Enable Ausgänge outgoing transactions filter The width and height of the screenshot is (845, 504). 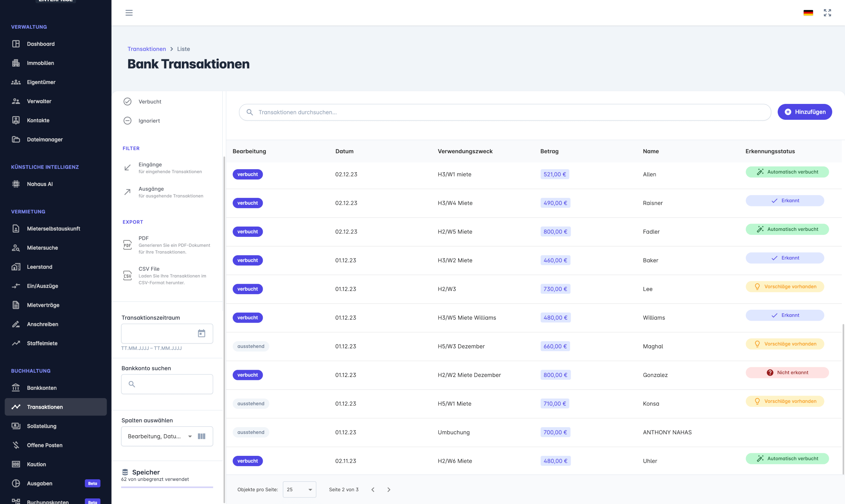pyautogui.click(x=167, y=192)
